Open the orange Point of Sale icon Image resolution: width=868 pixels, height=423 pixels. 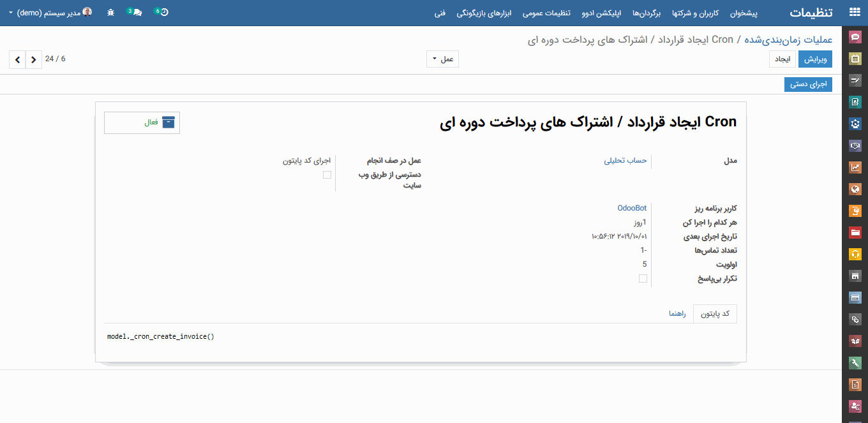click(x=855, y=211)
